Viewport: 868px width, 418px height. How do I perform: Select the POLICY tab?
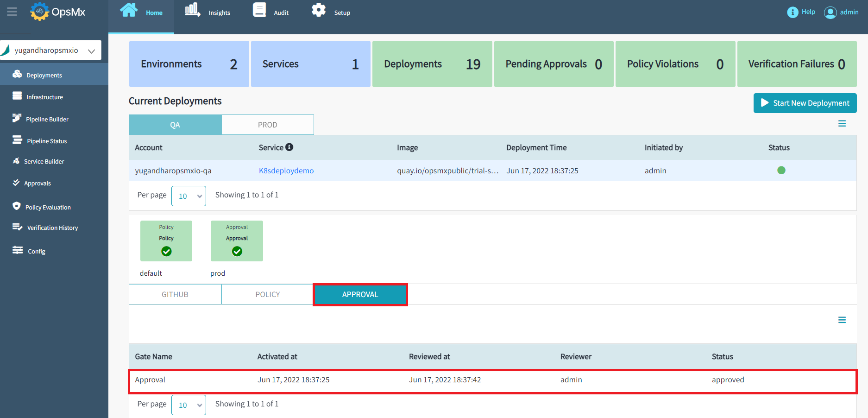coord(267,294)
